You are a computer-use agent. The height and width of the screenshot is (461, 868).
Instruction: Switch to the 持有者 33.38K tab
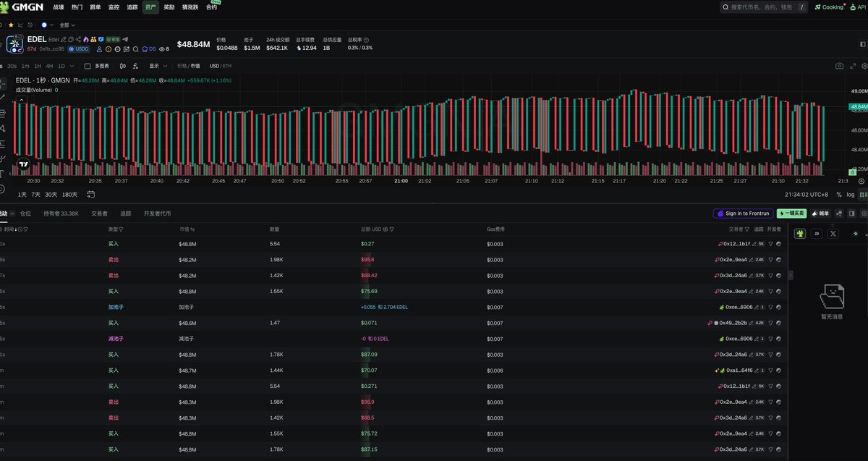61,213
